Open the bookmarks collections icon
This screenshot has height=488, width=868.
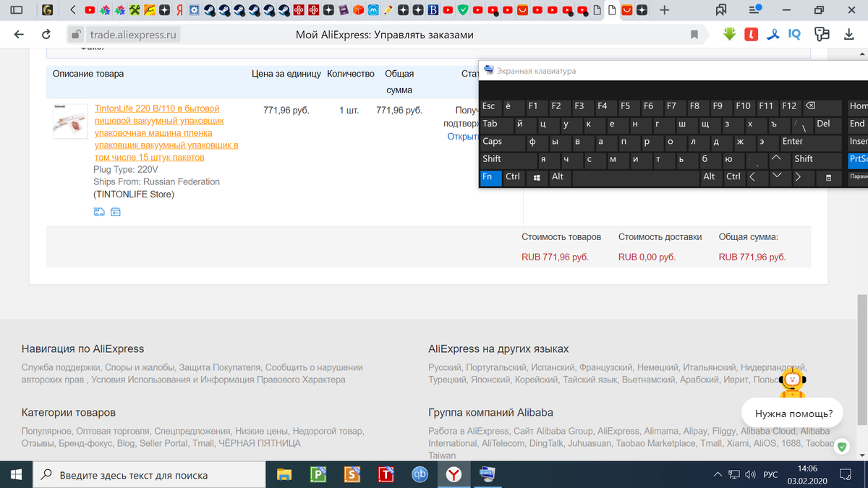pyautogui.click(x=721, y=10)
